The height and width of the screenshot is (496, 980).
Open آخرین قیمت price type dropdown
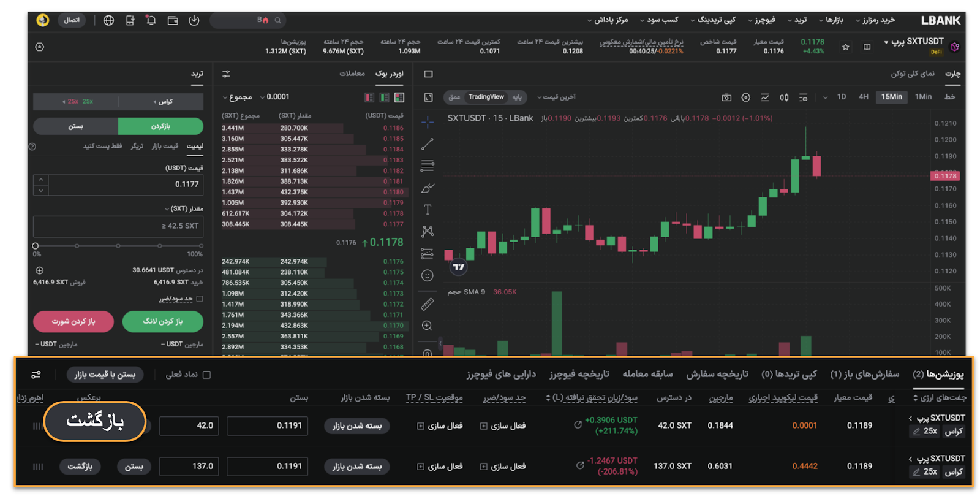[x=556, y=97]
